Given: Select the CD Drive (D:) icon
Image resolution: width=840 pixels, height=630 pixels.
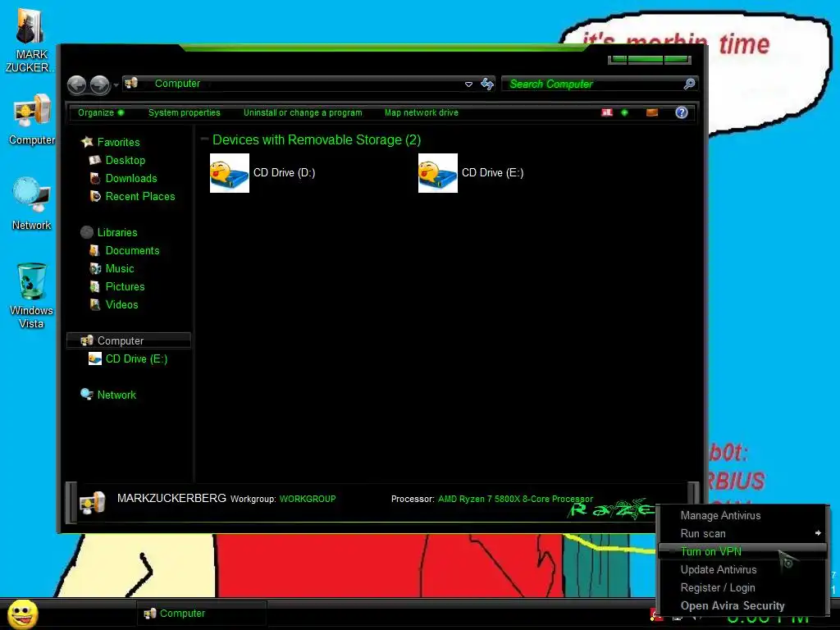Looking at the screenshot, I should point(230,173).
